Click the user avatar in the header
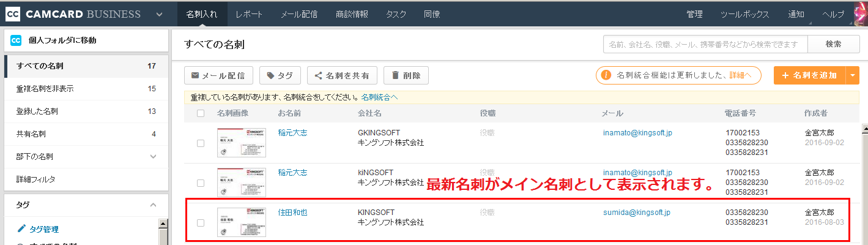The width and height of the screenshot is (868, 245). [861, 14]
